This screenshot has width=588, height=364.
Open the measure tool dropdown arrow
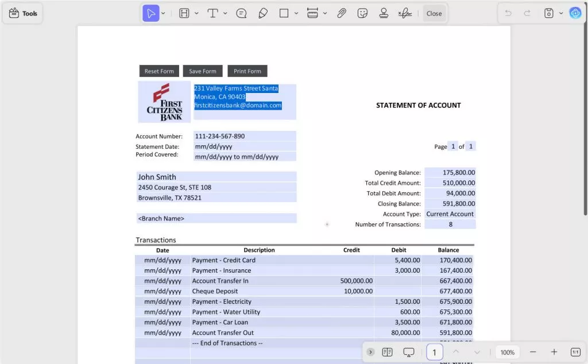point(325,13)
